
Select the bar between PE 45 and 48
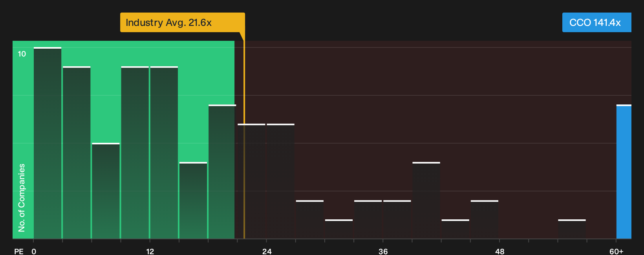485,219
